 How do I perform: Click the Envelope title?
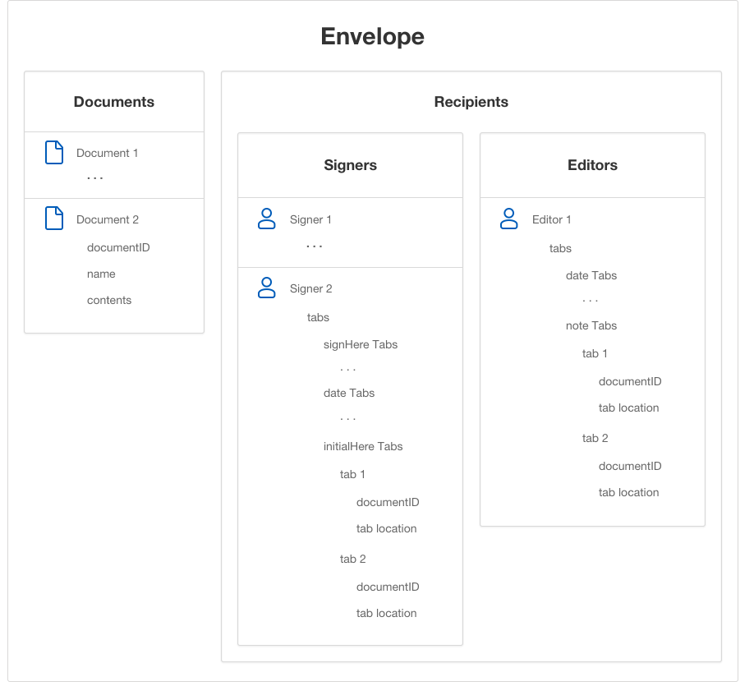pos(372,36)
